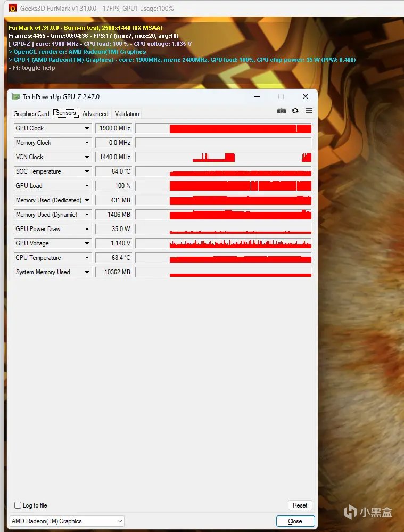Click the SOC Temperature history graph
Viewport: 404px width, 532px height.
223,171
